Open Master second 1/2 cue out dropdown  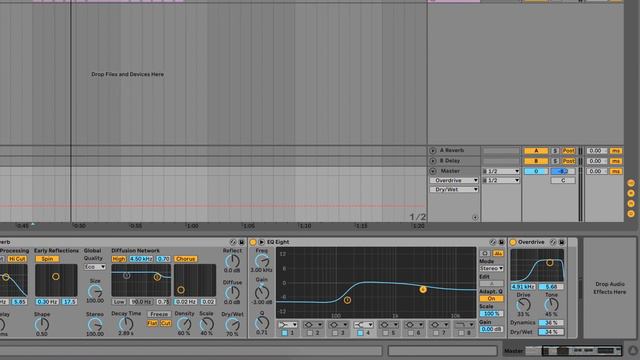click(501, 180)
